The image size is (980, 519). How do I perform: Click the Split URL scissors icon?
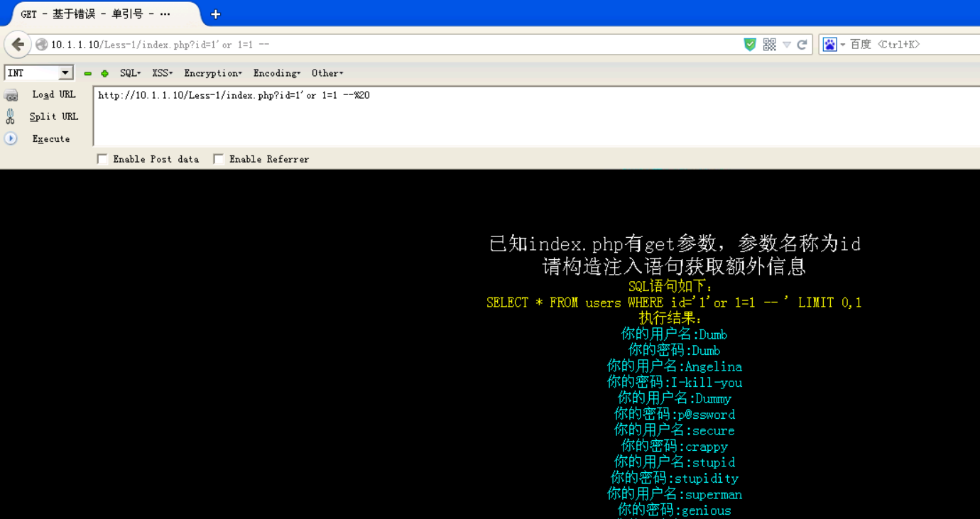pyautogui.click(x=10, y=116)
